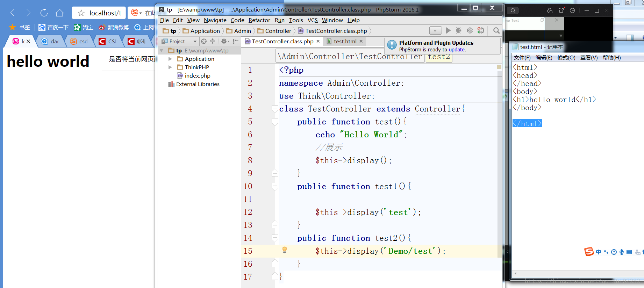Fold the test2() function at line 14
The height and width of the screenshot is (288, 644).
tap(275, 238)
